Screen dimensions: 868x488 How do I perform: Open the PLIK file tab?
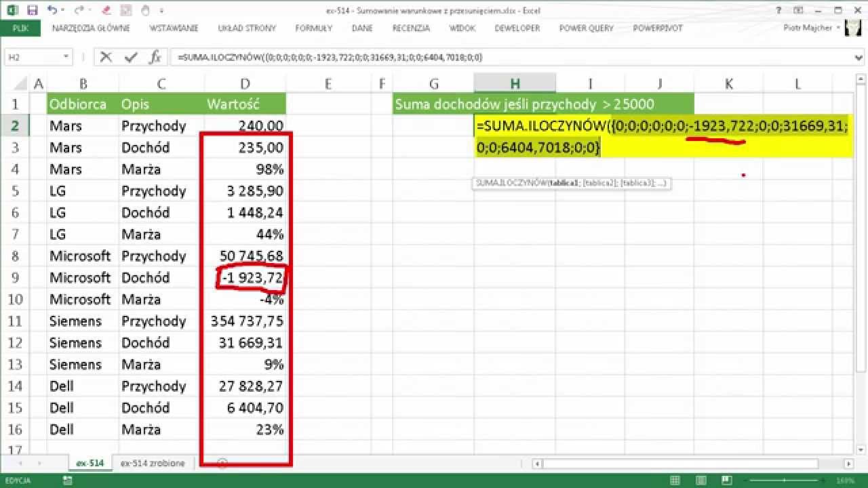click(x=20, y=28)
